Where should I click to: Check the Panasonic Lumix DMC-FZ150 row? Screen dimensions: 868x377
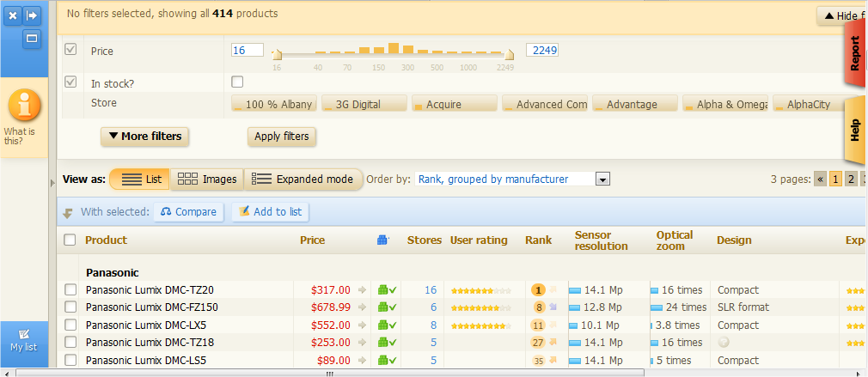[x=70, y=307]
